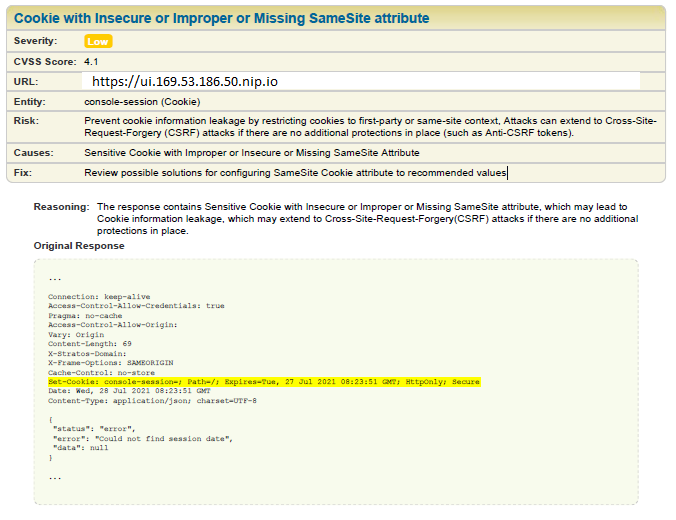Click the 'Access-Control-Allow-Credentials: true' line

pos(136,306)
